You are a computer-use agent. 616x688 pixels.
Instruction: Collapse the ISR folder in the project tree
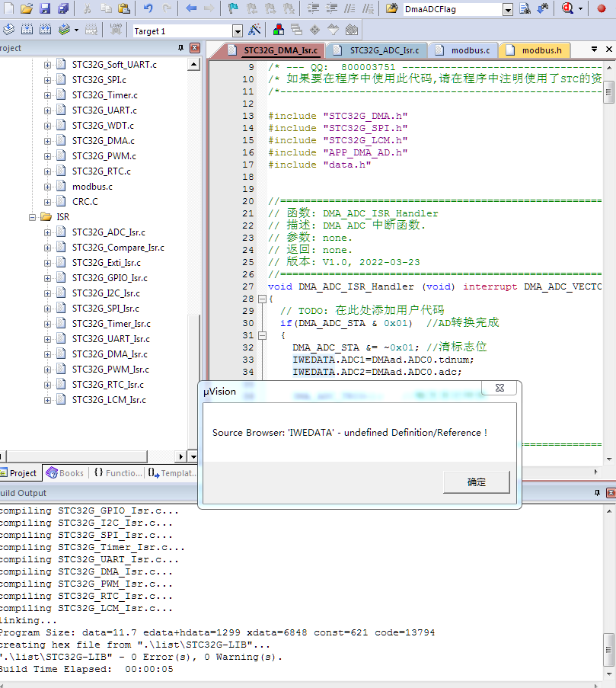coord(32,217)
